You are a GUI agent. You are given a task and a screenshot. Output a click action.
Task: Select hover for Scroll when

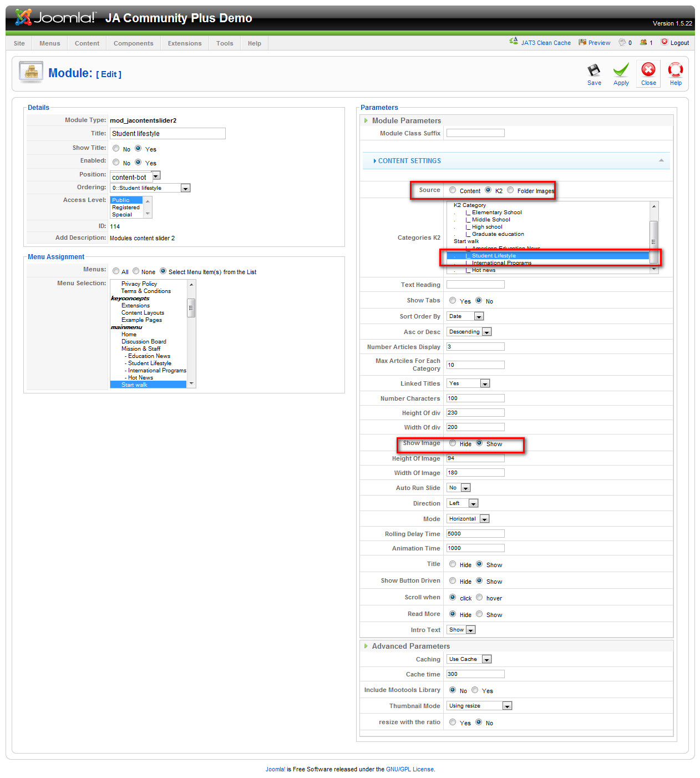[x=479, y=597]
